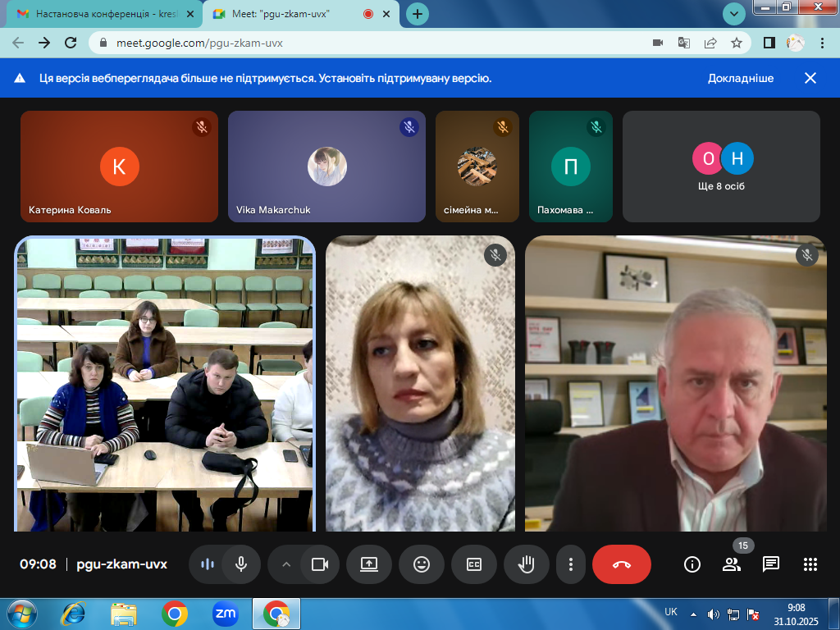Screen dimensions: 840x630
Task: Click the raise hand icon
Action: coord(526,564)
